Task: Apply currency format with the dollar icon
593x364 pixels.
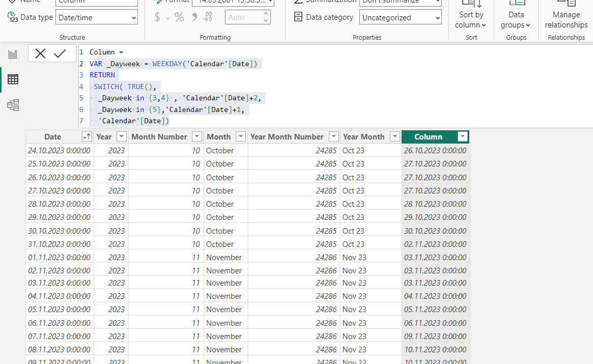Action: (x=157, y=17)
